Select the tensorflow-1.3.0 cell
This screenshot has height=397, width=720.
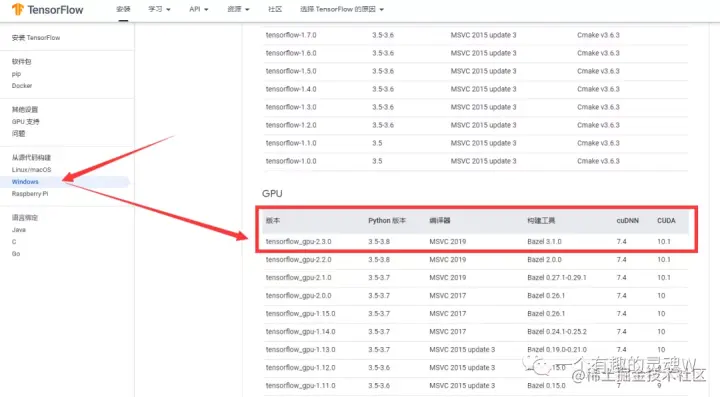(x=291, y=107)
